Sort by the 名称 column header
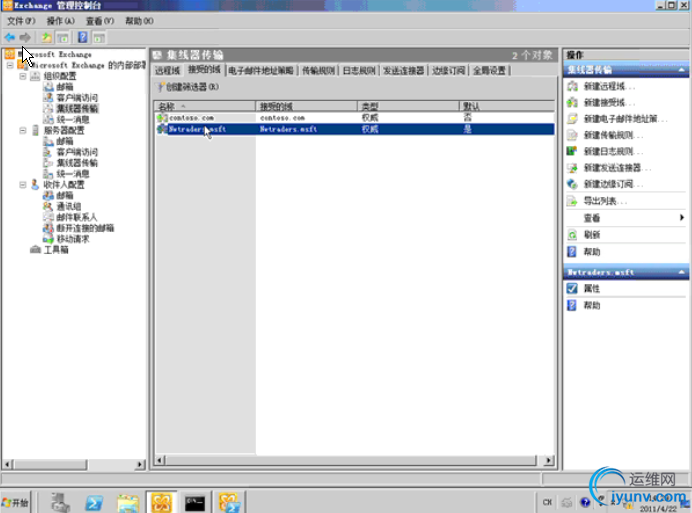Screen dimensions: 692x513 click(x=205, y=106)
